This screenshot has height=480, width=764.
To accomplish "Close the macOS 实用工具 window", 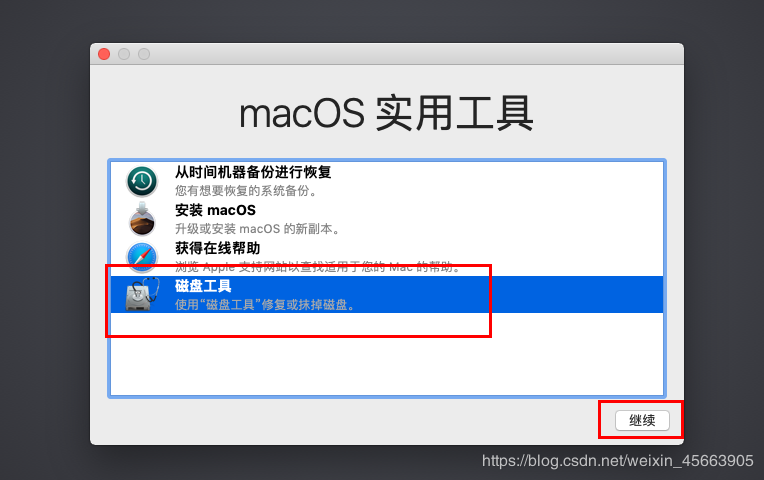I will point(104,54).
